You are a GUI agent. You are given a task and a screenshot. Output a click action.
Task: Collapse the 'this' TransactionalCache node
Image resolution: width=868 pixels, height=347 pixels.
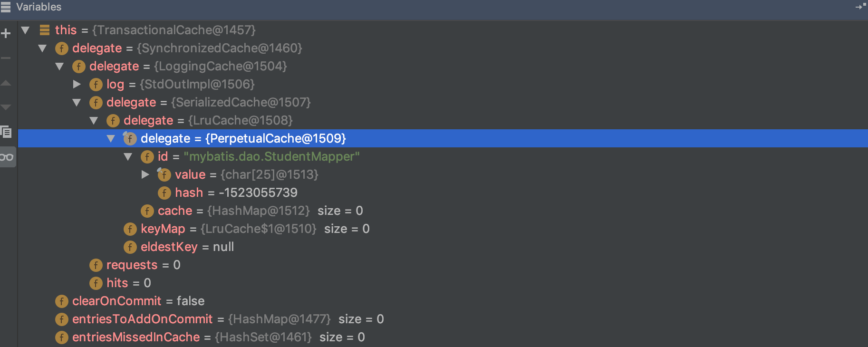click(x=26, y=30)
